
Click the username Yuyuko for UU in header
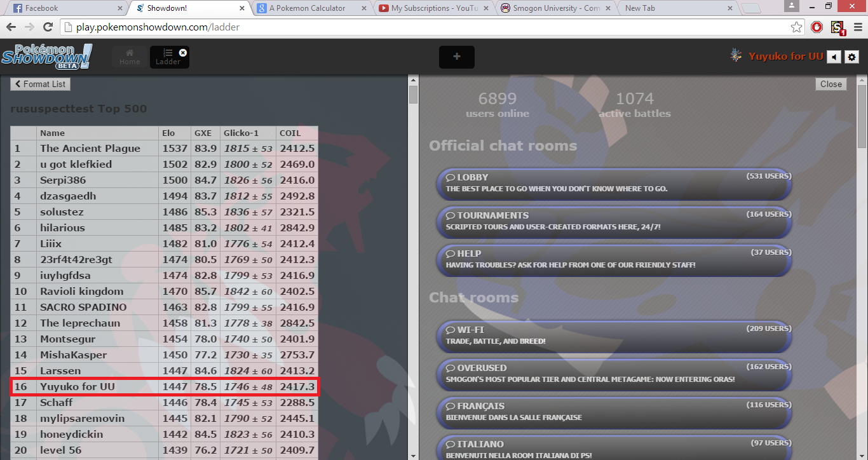785,57
